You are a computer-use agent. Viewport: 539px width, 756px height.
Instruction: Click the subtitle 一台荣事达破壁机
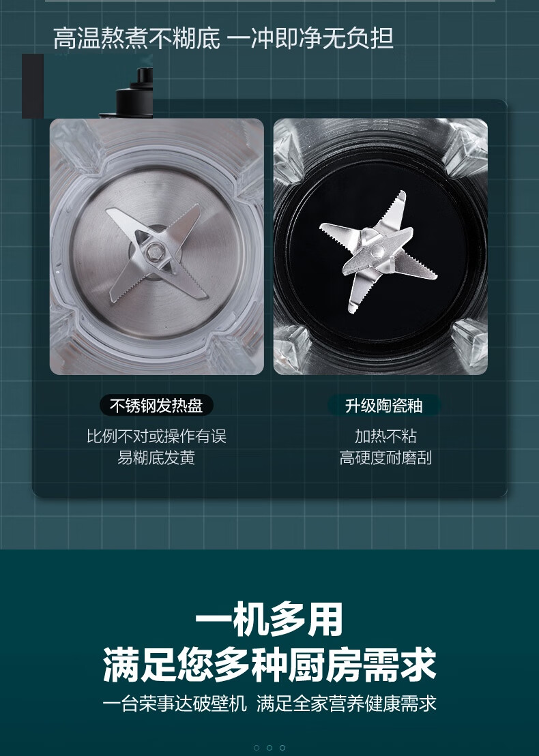pyautogui.click(x=175, y=704)
